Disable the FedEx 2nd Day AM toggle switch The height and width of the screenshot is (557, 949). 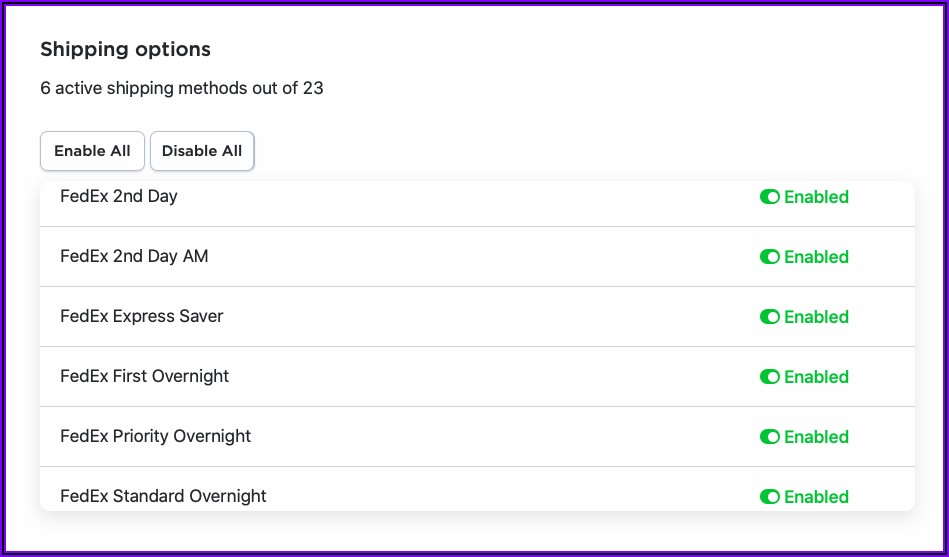pyautogui.click(x=769, y=257)
